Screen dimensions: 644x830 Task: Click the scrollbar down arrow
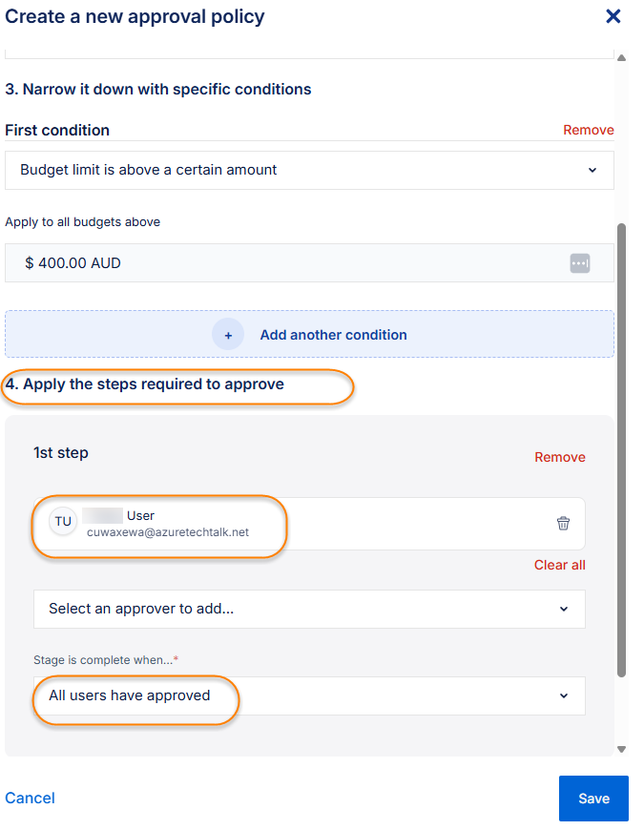click(622, 750)
